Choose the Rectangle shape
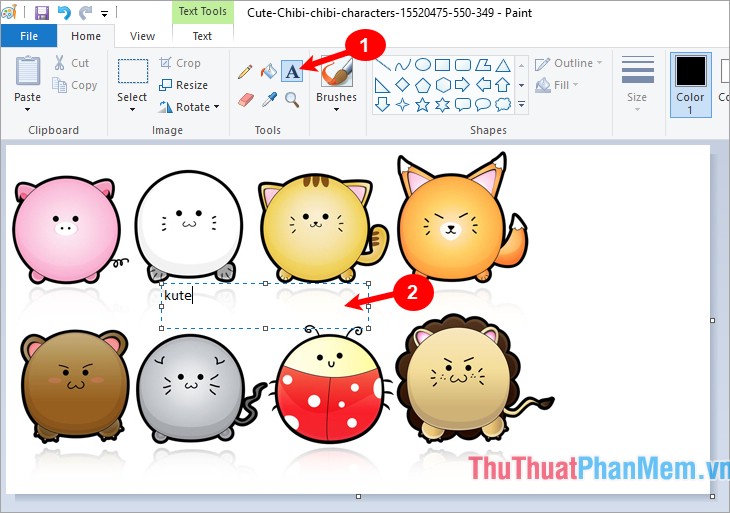Viewport: 730px width, 513px height. 442,65
